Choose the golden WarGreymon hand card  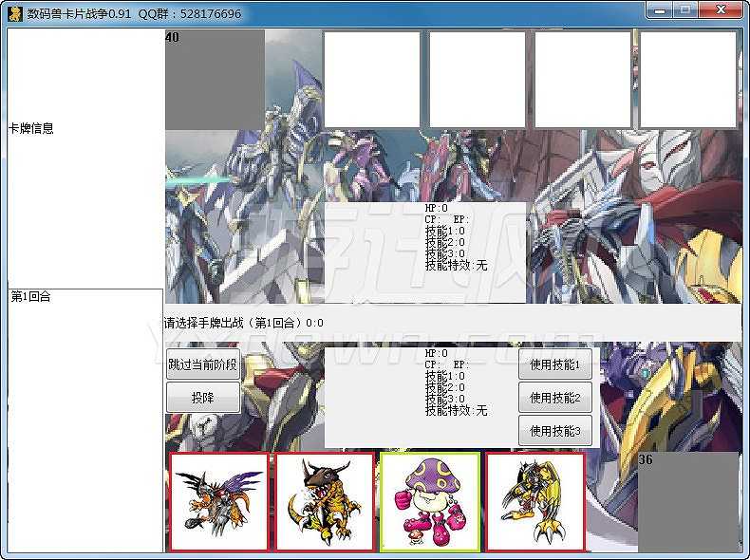(x=535, y=502)
